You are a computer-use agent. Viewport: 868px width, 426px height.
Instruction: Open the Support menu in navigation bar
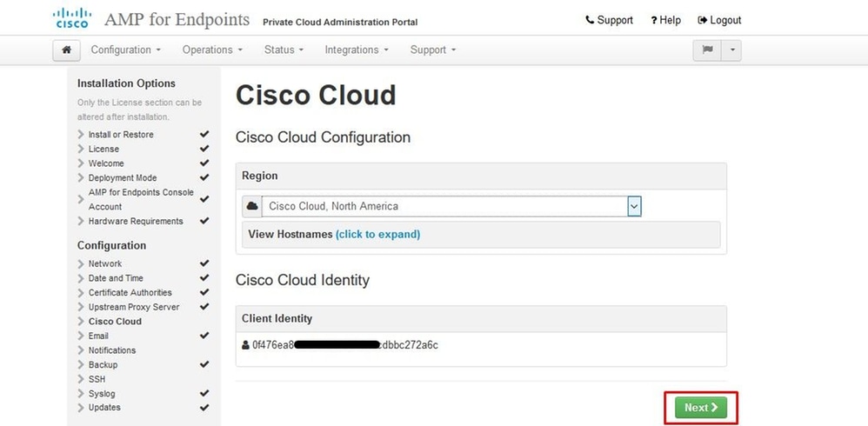pyautogui.click(x=433, y=50)
